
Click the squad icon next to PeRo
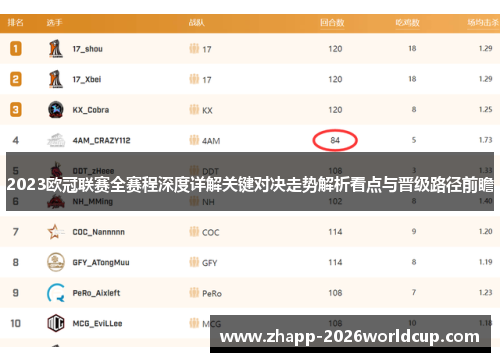coord(194,293)
